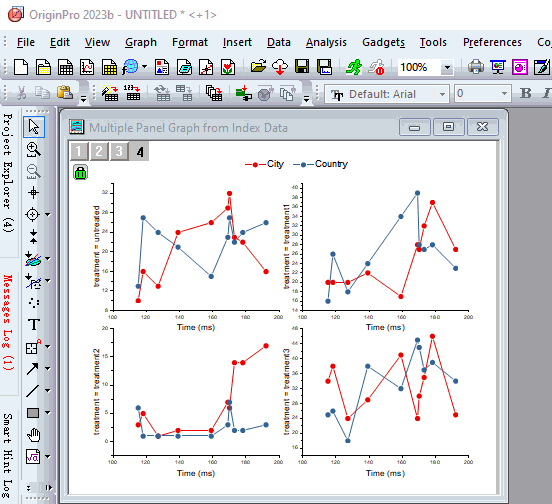552x504 pixels.
Task: Open an existing project folder icon
Action: click(258, 67)
